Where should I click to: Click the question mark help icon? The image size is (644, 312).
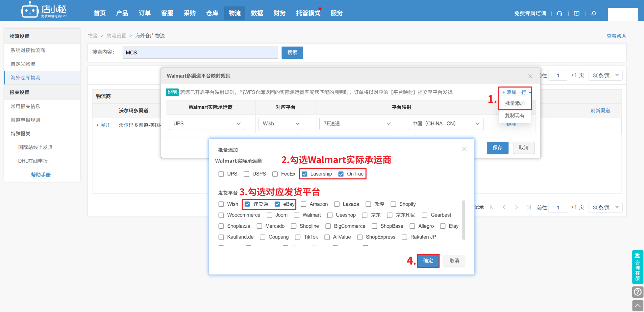[637, 292]
